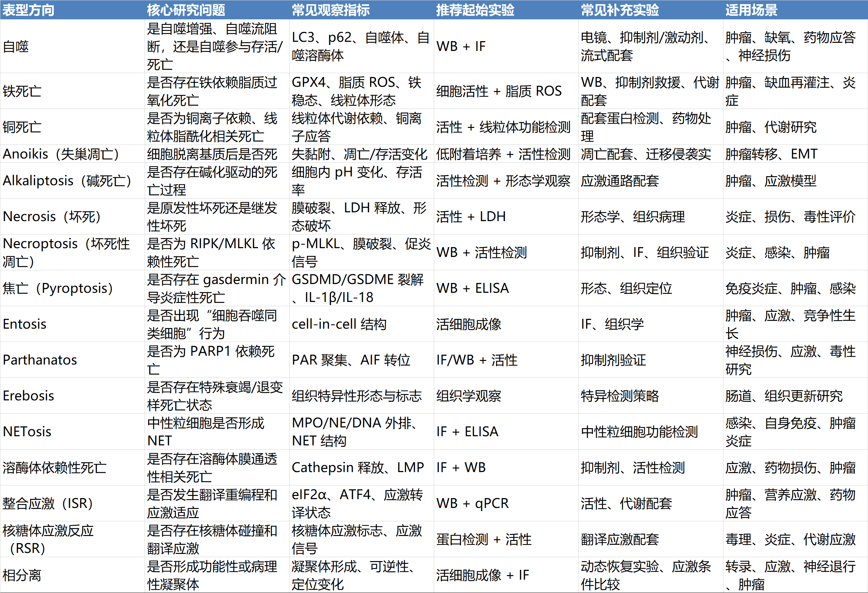Click the 常见补充实验 column header
This screenshot has height=593, width=868.
click(x=619, y=10)
